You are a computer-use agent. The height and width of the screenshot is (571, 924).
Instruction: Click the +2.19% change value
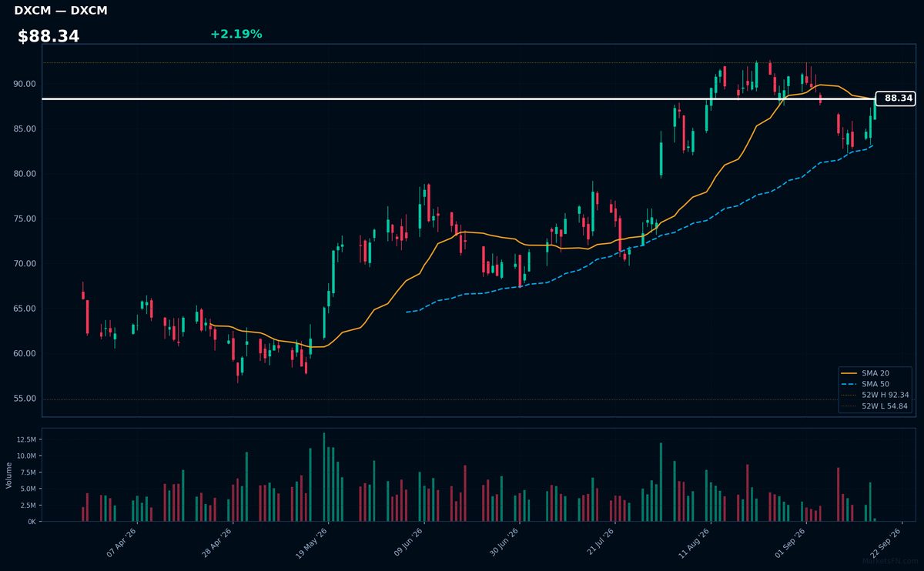click(236, 34)
